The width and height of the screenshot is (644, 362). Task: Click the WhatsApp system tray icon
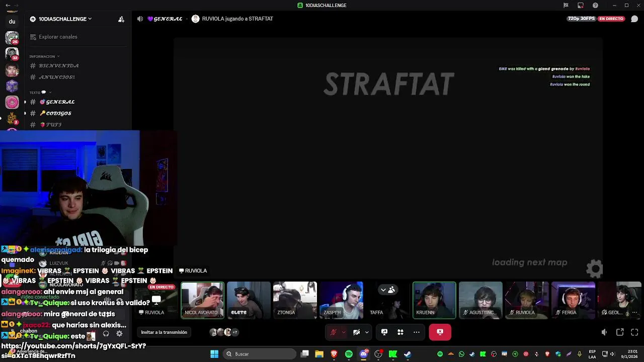[461, 354]
